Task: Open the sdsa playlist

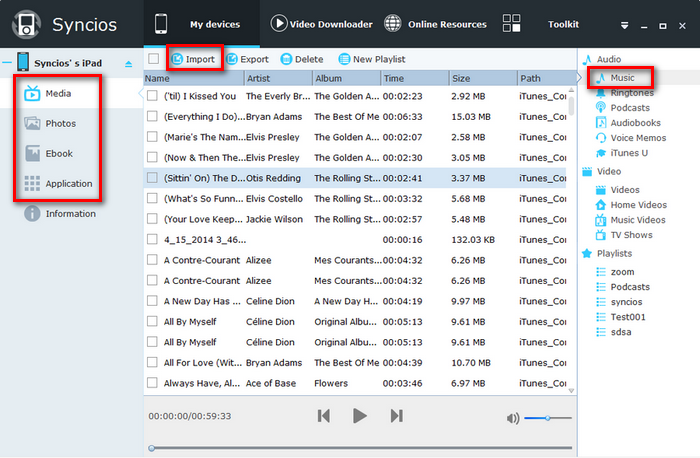Action: coord(614,332)
